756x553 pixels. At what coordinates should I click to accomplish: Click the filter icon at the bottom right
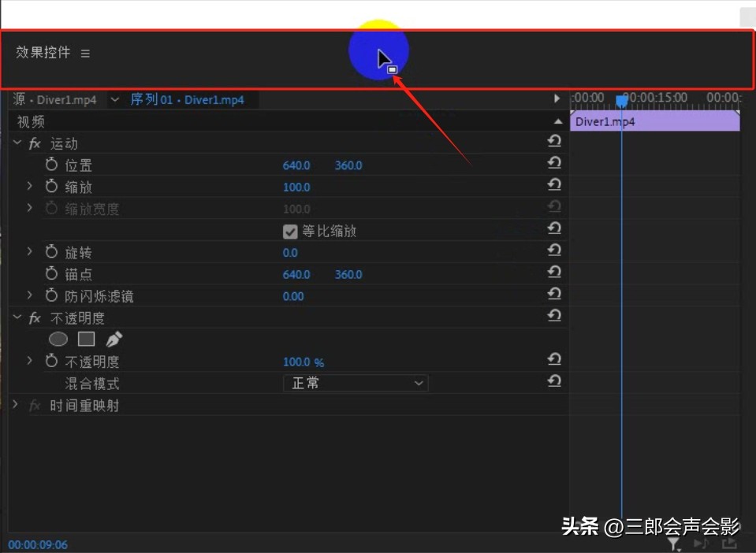674,544
